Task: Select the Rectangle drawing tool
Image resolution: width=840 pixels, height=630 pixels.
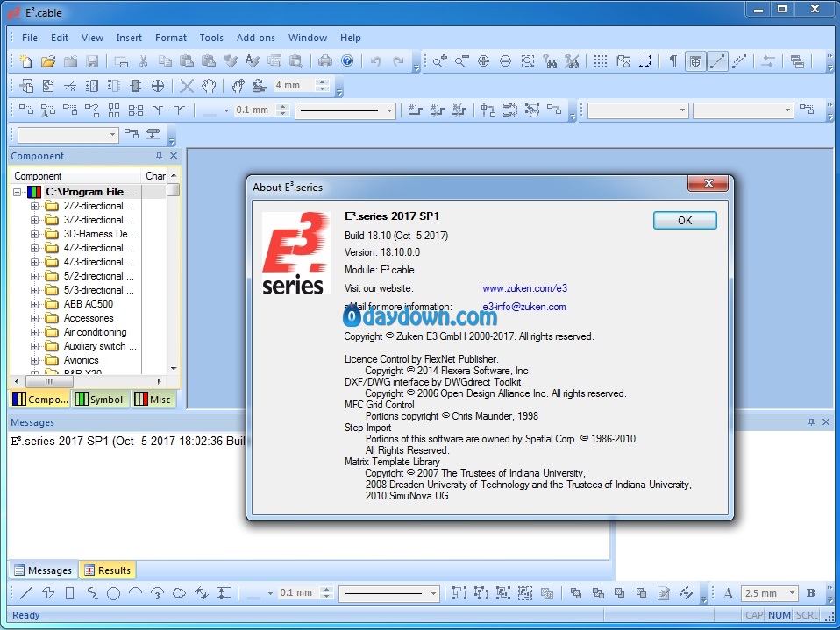Action: click(x=69, y=593)
